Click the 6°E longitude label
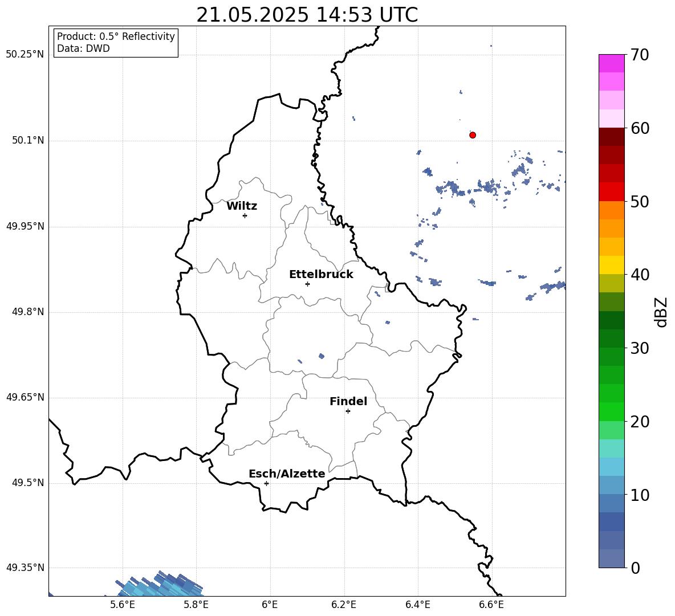Image resolution: width=675 pixels, height=616 pixels. pos(270,605)
